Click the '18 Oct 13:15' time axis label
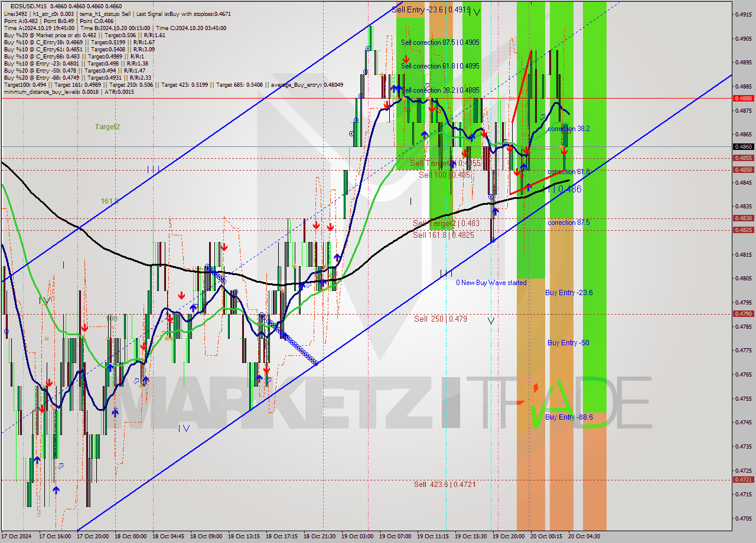The height and width of the screenshot is (543, 756). pos(244,537)
